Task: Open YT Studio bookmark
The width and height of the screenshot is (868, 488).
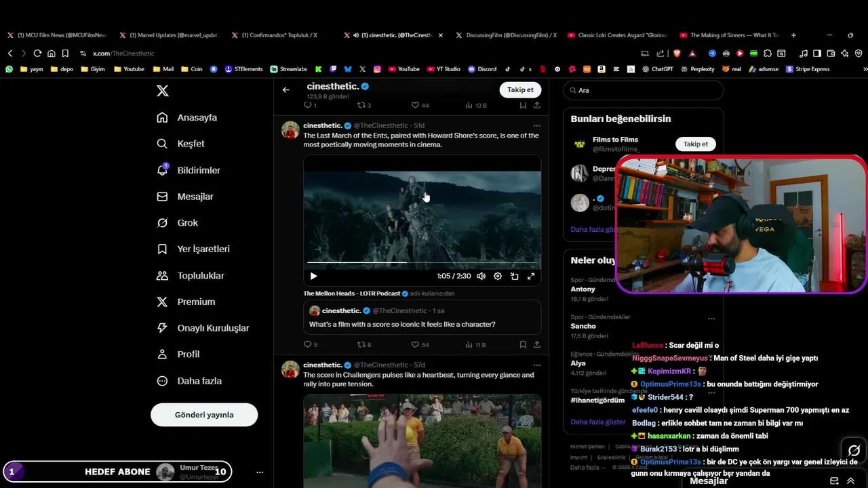Action: (443, 69)
